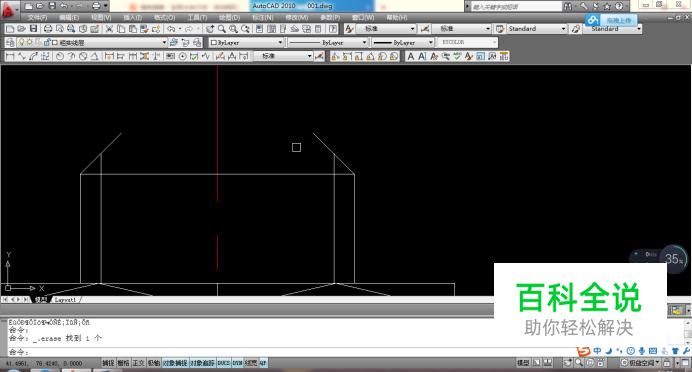
Task: Select the Radius dimension tool icon
Action: point(60,56)
